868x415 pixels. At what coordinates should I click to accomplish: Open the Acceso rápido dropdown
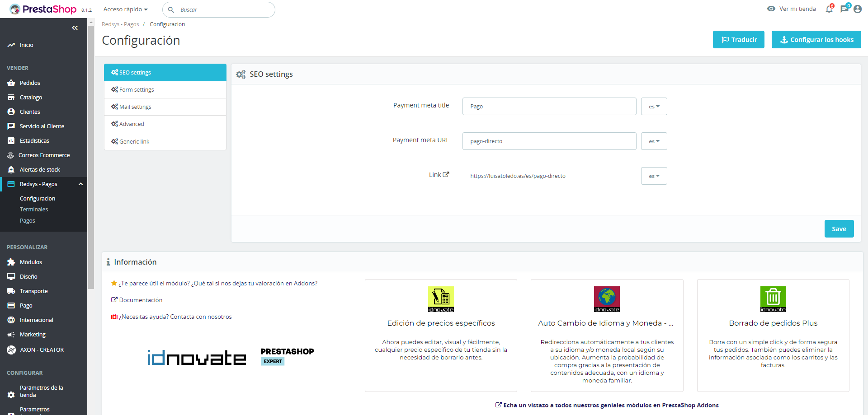pyautogui.click(x=126, y=9)
